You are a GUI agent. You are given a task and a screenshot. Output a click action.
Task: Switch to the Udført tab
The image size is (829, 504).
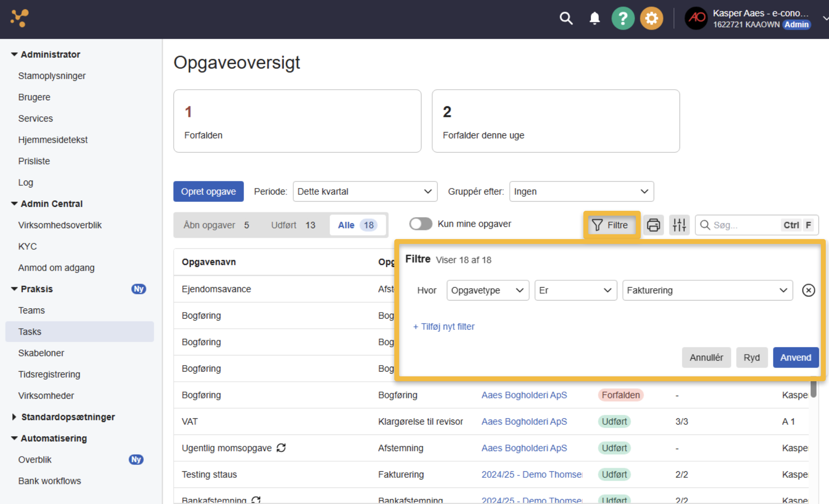pos(293,225)
